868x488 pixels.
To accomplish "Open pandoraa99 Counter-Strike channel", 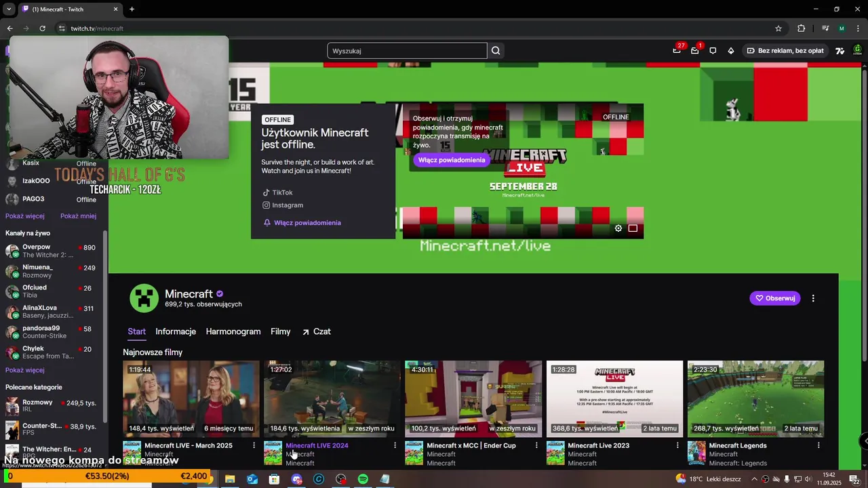I will pos(51,332).
